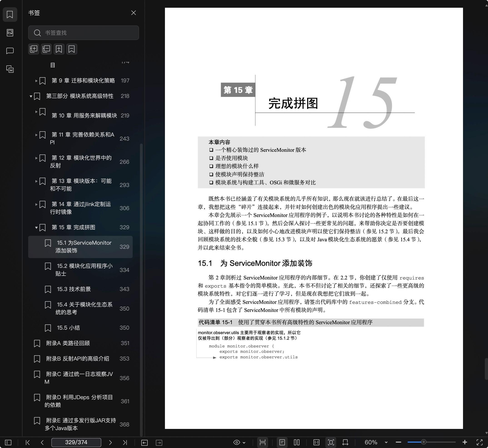Go to 第 14 章 通过jlink定制运行时镜像
The height and width of the screenshot is (448, 488).
pyautogui.click(x=80, y=208)
